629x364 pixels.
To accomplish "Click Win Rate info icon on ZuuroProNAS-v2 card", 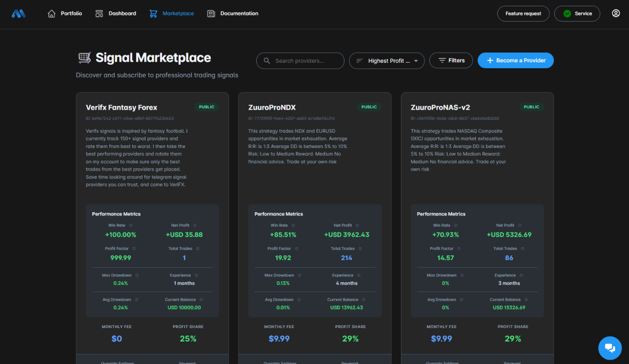I will pos(456,225).
